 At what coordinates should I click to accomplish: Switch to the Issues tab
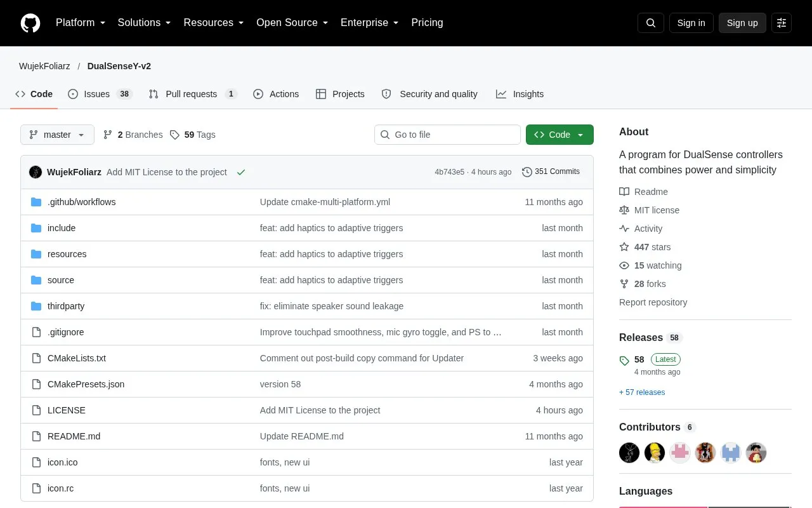[x=100, y=94]
